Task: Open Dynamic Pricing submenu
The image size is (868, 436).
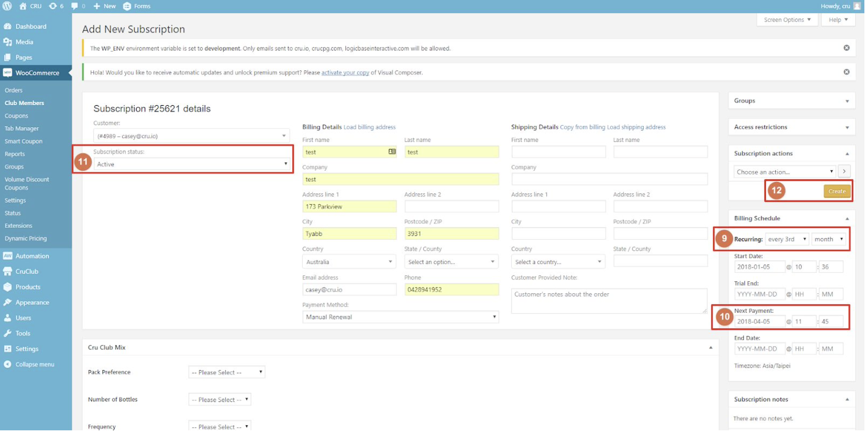Action: coord(26,239)
